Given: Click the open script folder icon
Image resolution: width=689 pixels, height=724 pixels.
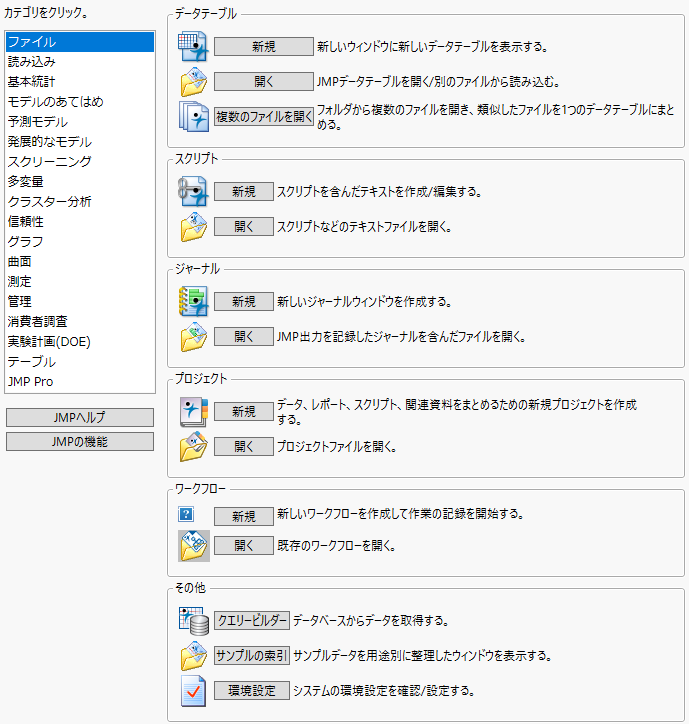Looking at the screenshot, I should click(x=193, y=227).
